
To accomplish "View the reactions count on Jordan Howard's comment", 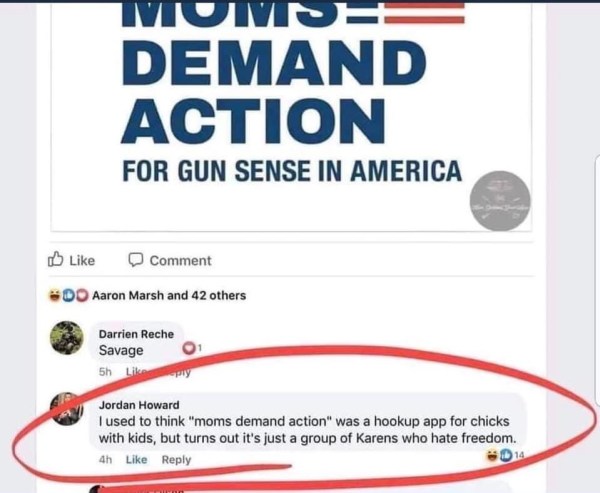I will tap(505, 455).
